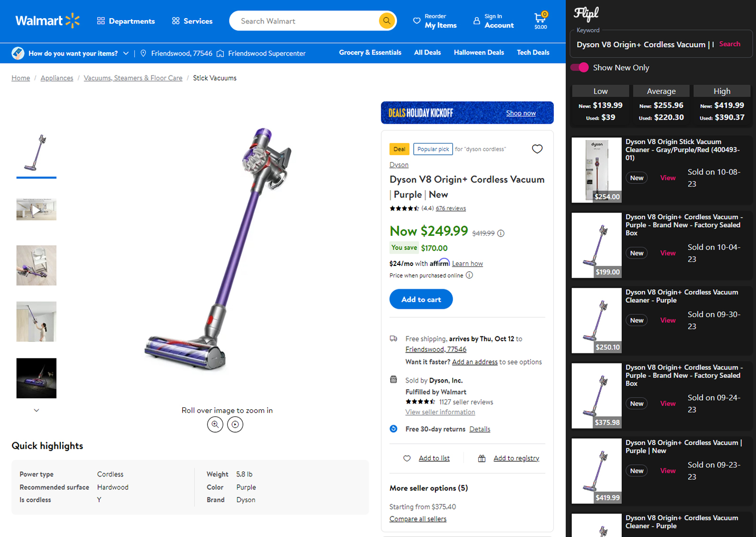Click Affirm Learn how link
The width and height of the screenshot is (756, 537).
pyautogui.click(x=467, y=263)
